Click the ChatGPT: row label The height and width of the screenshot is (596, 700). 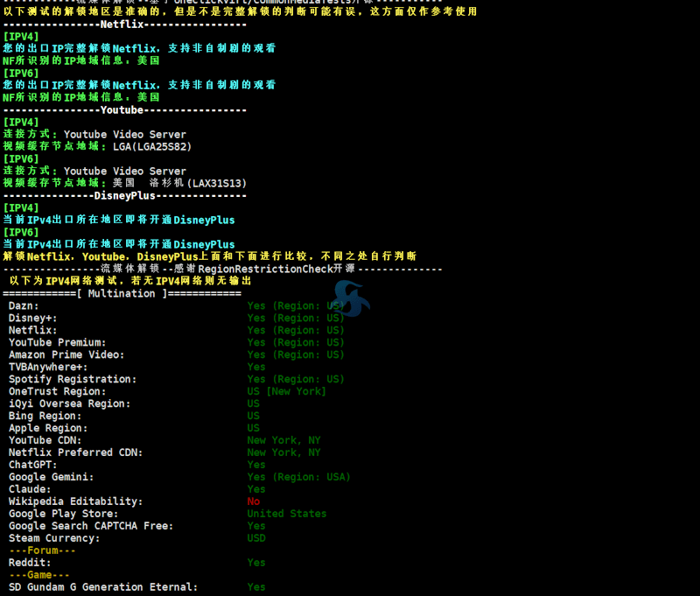[x=33, y=466]
